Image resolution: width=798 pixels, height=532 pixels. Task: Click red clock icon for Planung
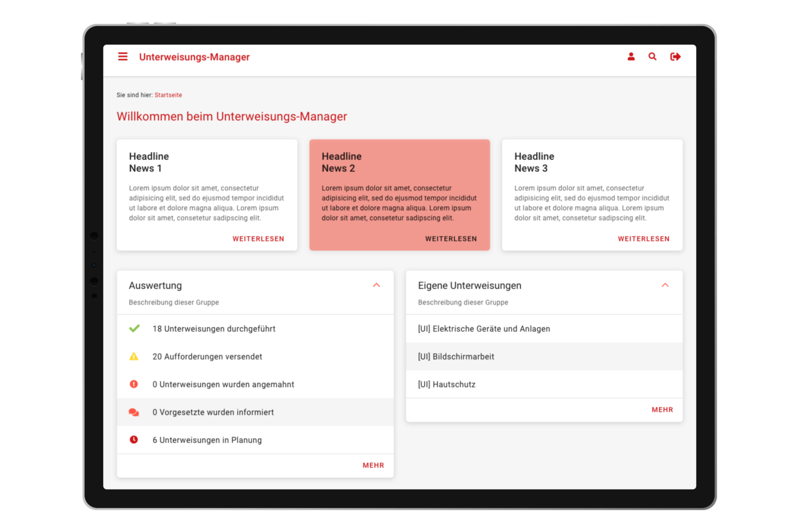[x=134, y=440]
